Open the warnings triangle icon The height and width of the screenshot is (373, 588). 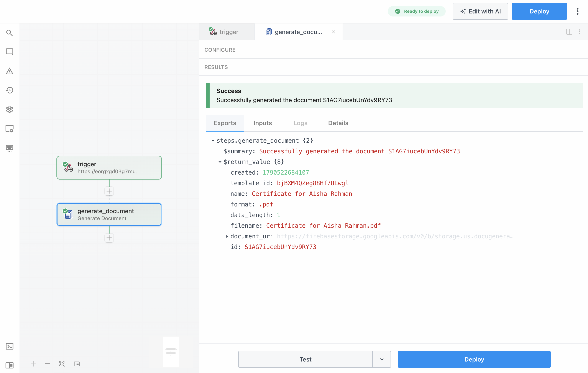10,71
